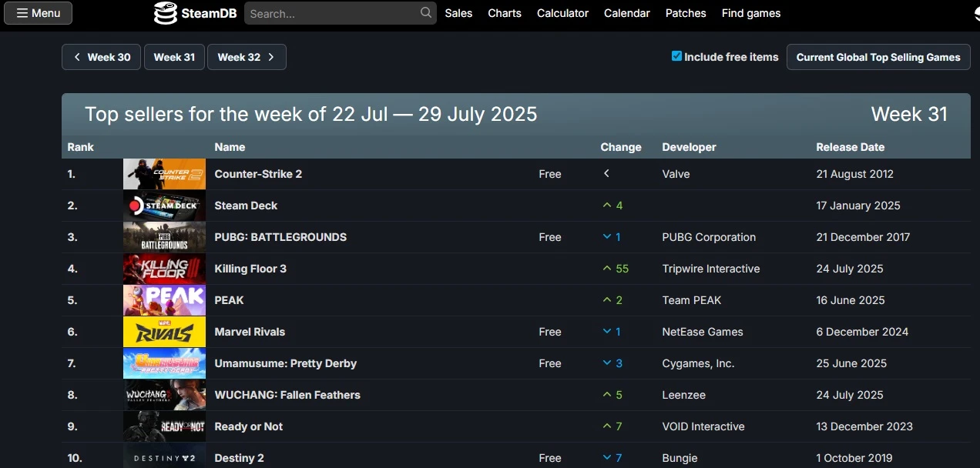
Task: Open the Calculator menu item
Action: click(562, 13)
